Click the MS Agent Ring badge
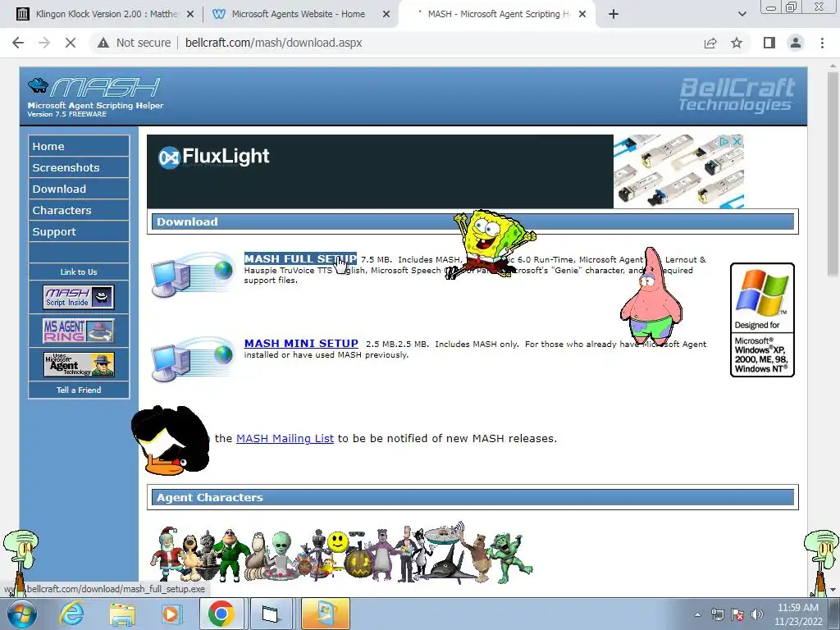 [x=78, y=331]
